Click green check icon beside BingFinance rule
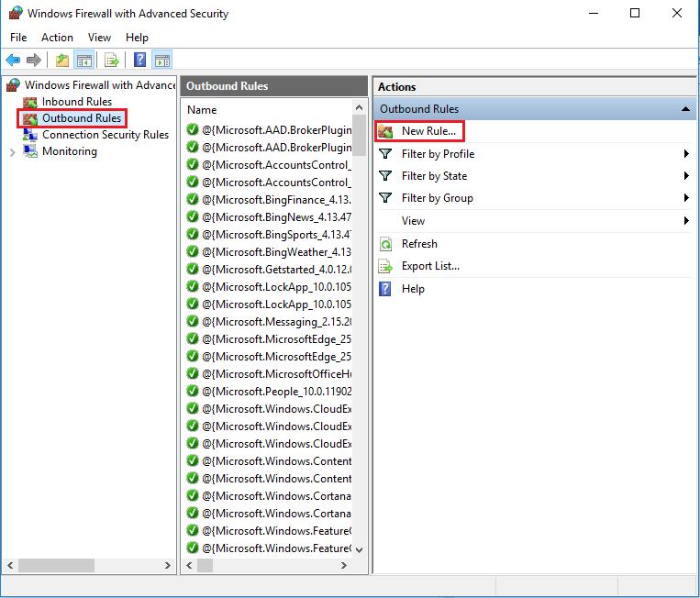 click(193, 199)
